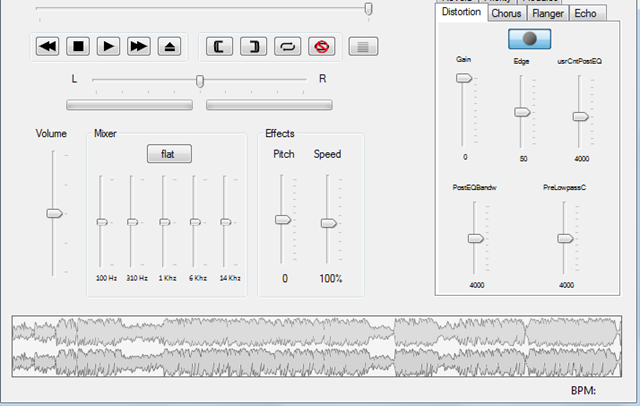Click the 6 Khz equalizer slider
640x406 pixels.
(195, 222)
